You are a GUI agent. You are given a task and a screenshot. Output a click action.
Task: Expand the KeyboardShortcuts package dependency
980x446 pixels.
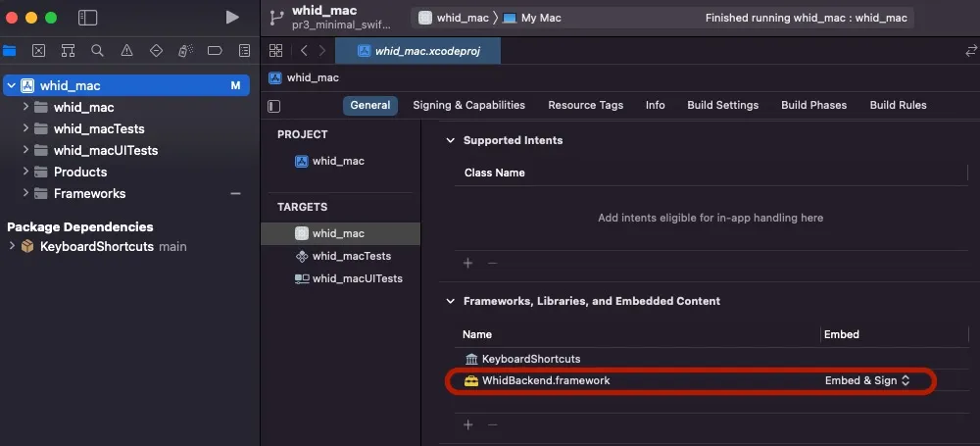click(11, 246)
